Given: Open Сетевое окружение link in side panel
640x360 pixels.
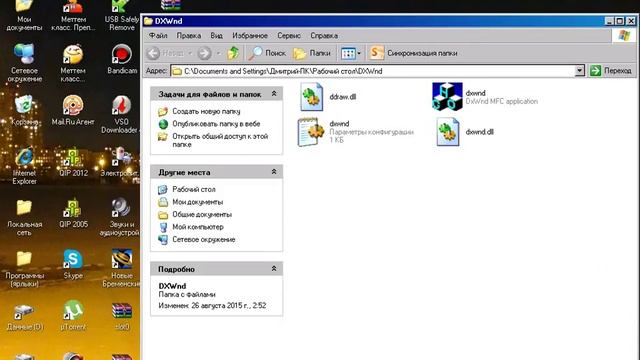Looking at the screenshot, I should coord(204,239).
